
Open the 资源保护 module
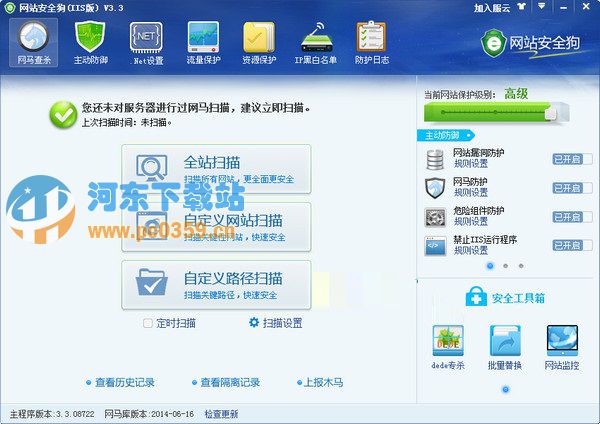coord(259,42)
